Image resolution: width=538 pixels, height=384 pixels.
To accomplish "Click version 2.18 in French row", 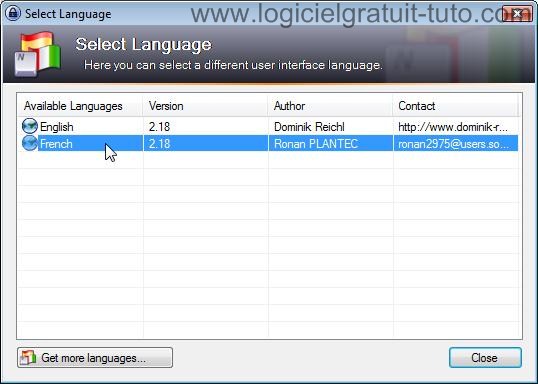I will pos(160,143).
